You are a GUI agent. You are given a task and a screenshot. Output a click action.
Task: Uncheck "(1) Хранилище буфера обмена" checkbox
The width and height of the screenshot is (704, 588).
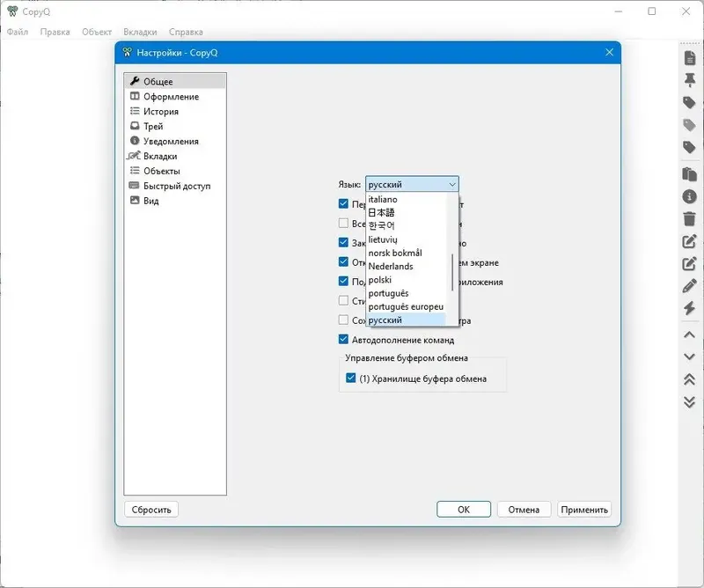coord(351,378)
